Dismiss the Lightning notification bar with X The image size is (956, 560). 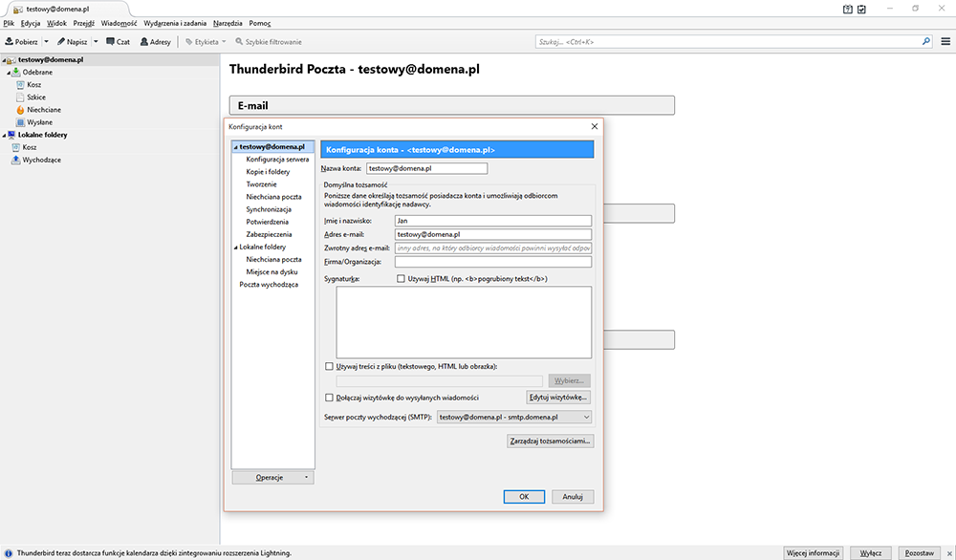[948, 553]
